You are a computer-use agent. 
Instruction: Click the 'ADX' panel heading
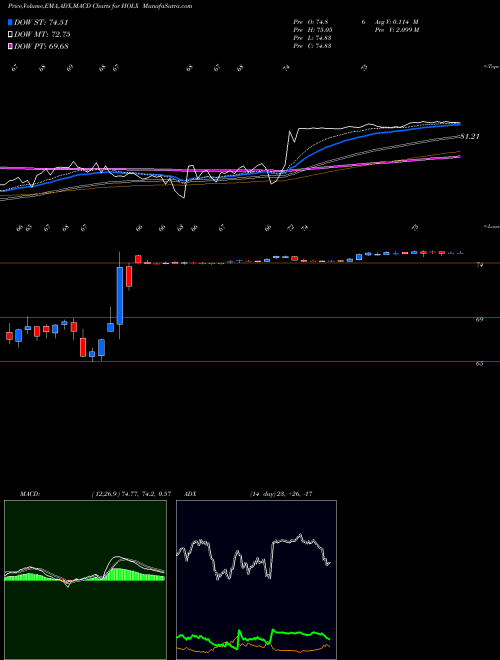(190, 494)
